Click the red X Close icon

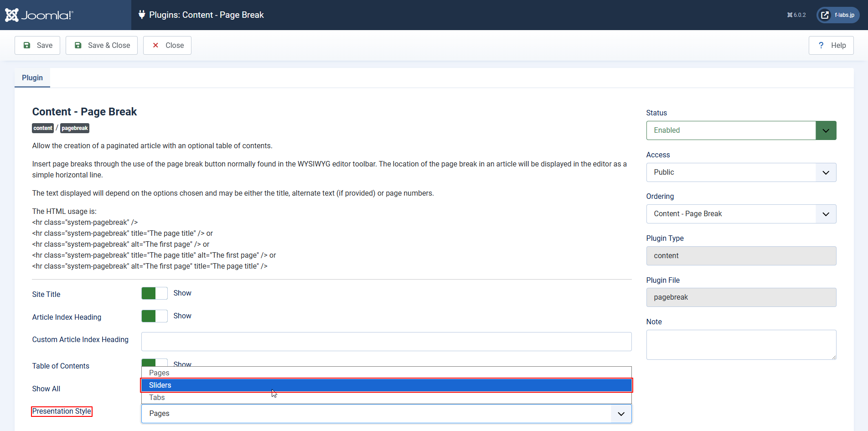coord(155,45)
